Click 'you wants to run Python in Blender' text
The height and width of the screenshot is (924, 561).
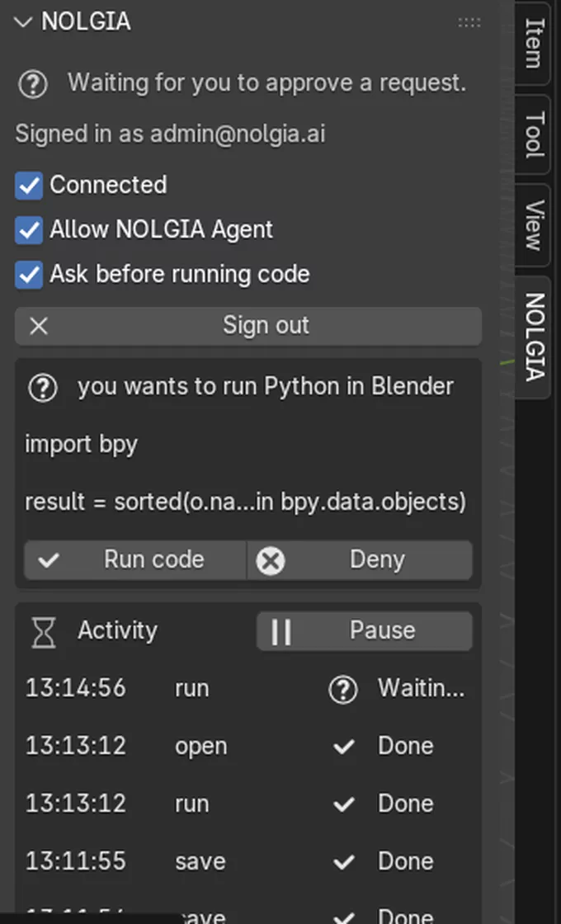266,387
